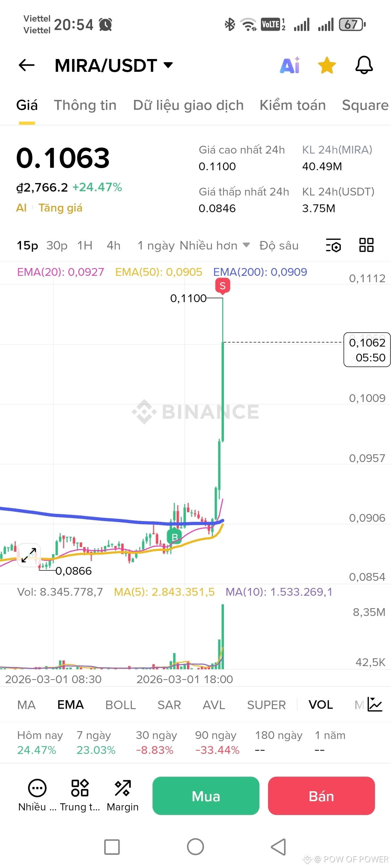This screenshot has height=868, width=391.
Task: Toggle the SUPER indicator
Action: [266, 704]
